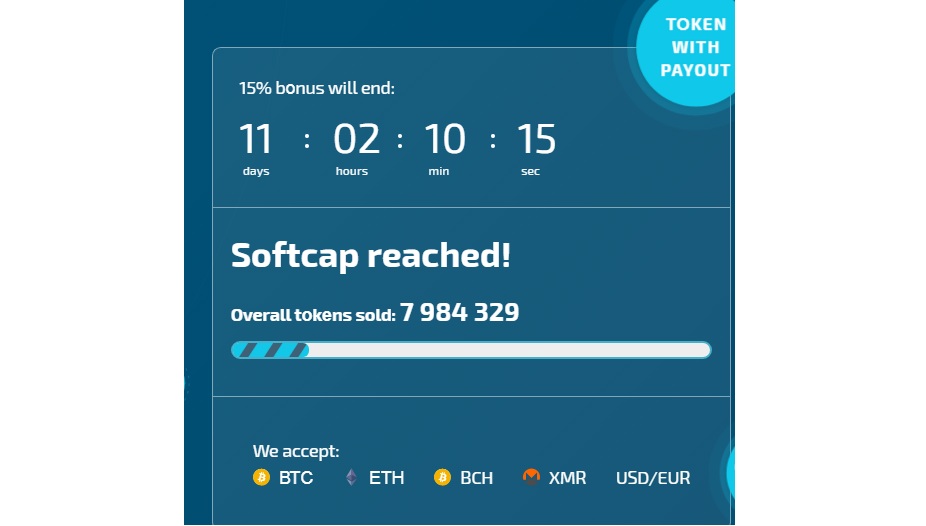
Task: Click the striped filled part of progress bar
Action: tap(270, 350)
